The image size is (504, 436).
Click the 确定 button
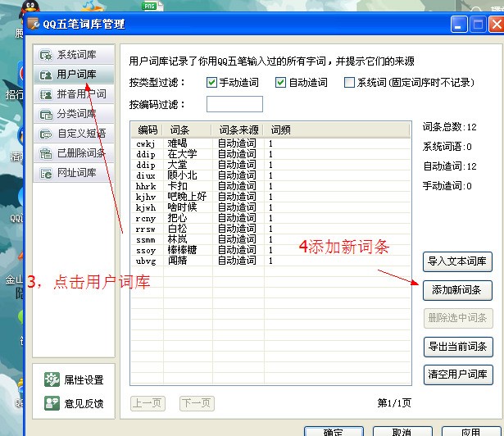[x=334, y=432]
